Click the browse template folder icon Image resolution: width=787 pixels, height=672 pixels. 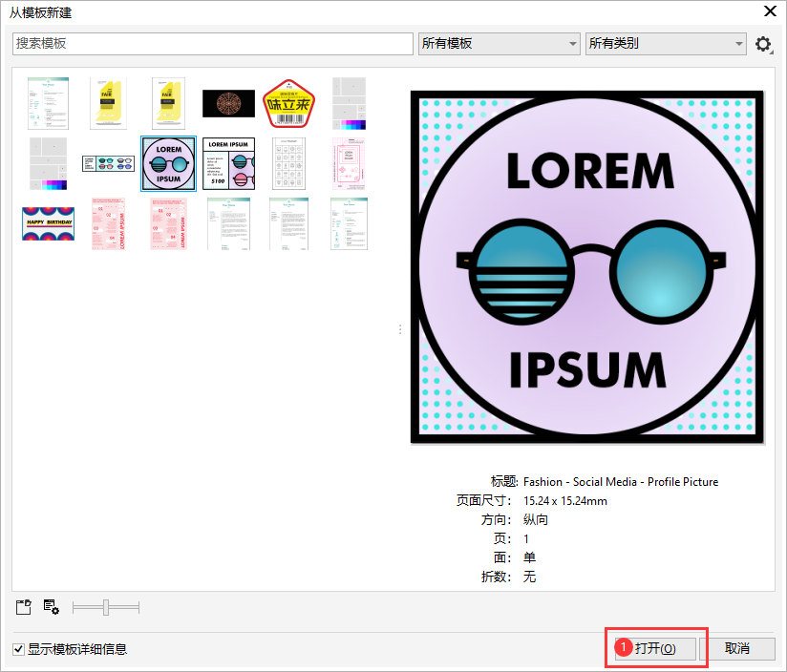[x=23, y=607]
